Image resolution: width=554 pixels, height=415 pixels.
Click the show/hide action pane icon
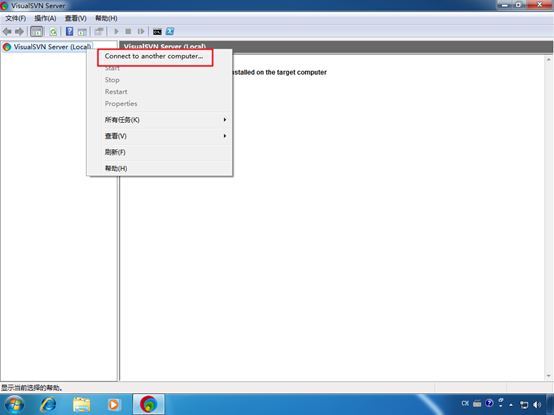pyautogui.click(x=82, y=32)
